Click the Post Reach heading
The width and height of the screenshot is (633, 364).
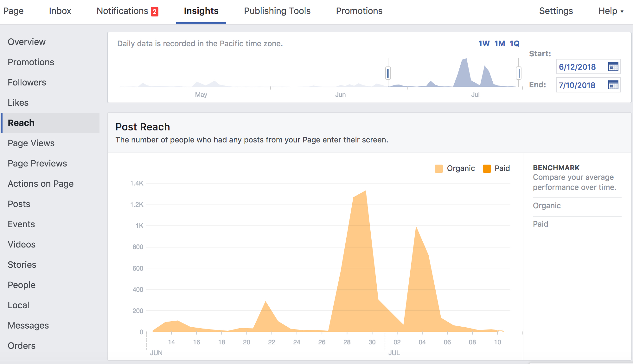(143, 127)
